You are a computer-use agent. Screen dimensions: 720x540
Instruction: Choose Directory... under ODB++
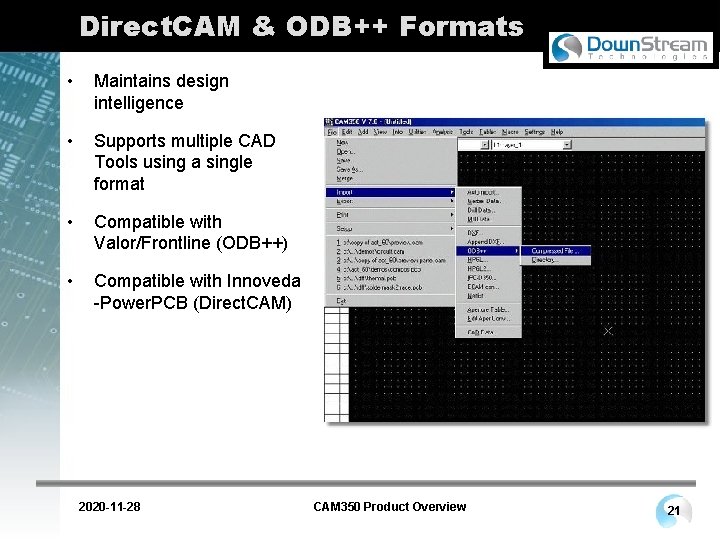(x=556, y=260)
